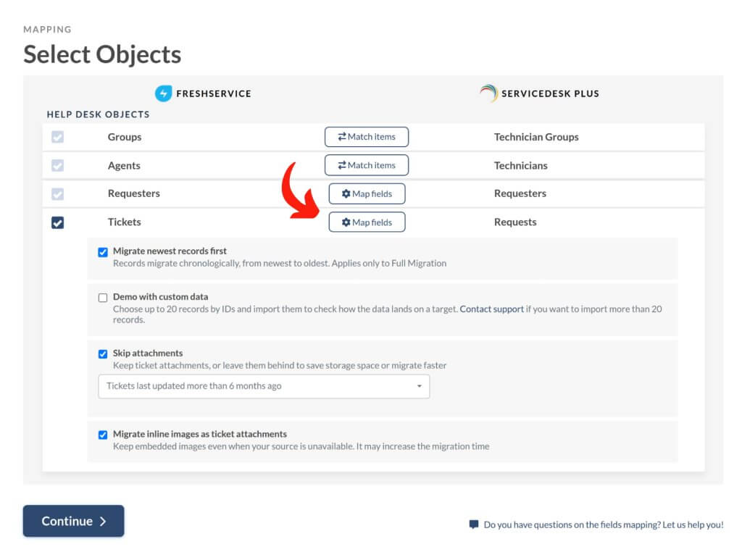Click the chat bubble icon near the help message
This screenshot has width=742, height=560.
pos(475,524)
